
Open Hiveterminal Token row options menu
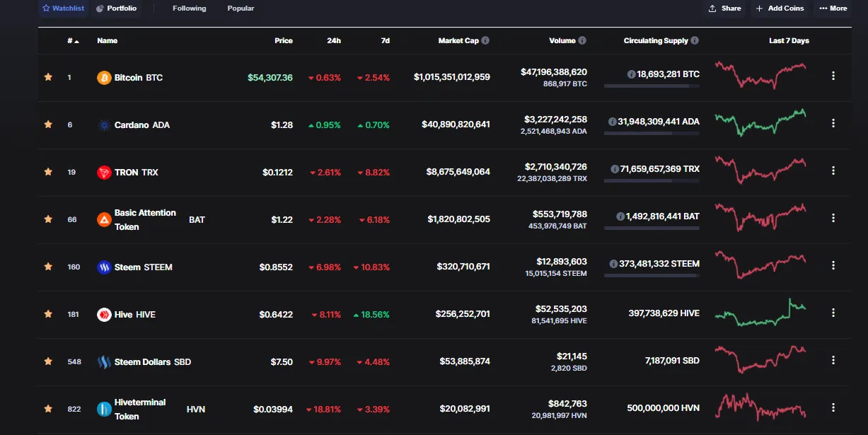(833, 407)
